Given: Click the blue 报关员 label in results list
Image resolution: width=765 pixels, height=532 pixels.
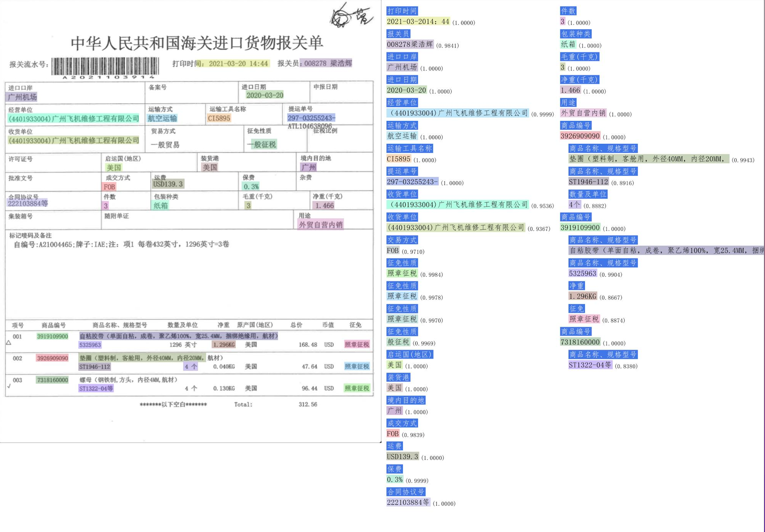Looking at the screenshot, I should point(398,34).
